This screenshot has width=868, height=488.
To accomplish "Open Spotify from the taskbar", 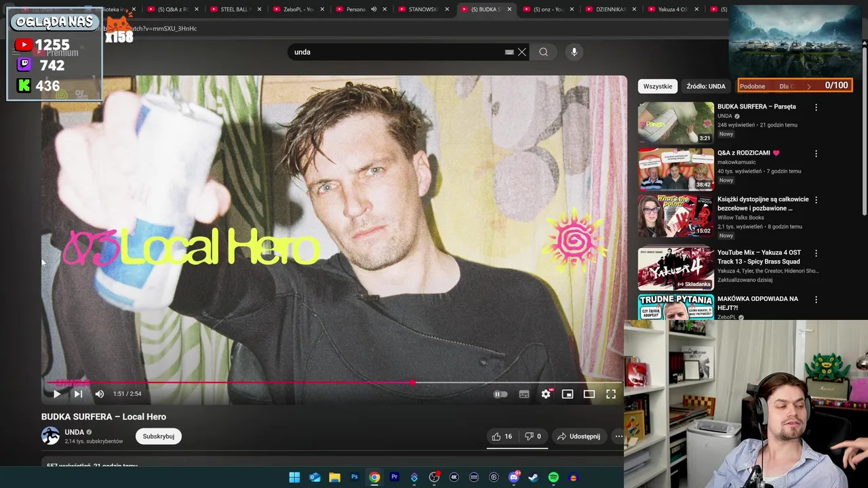I will [553, 478].
